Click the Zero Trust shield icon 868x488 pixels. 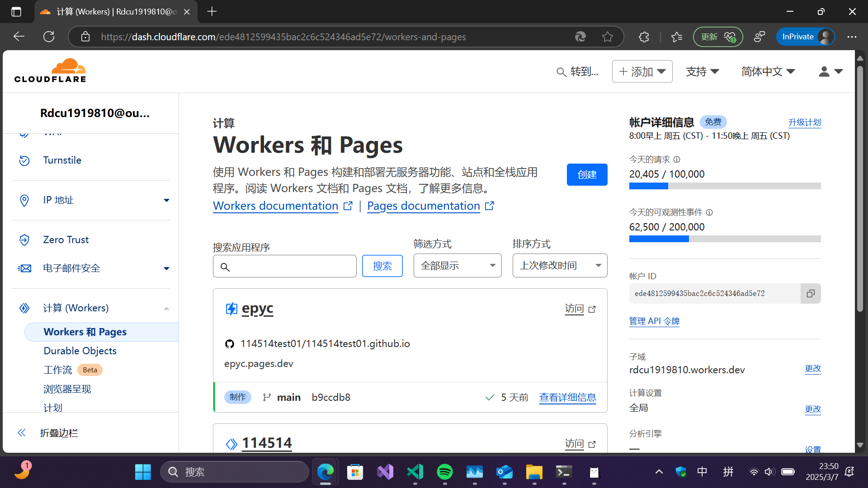tap(24, 240)
